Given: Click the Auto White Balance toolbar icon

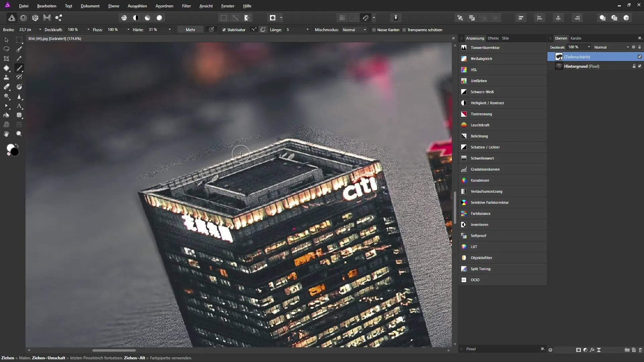Looking at the screenshot, I should [159, 18].
